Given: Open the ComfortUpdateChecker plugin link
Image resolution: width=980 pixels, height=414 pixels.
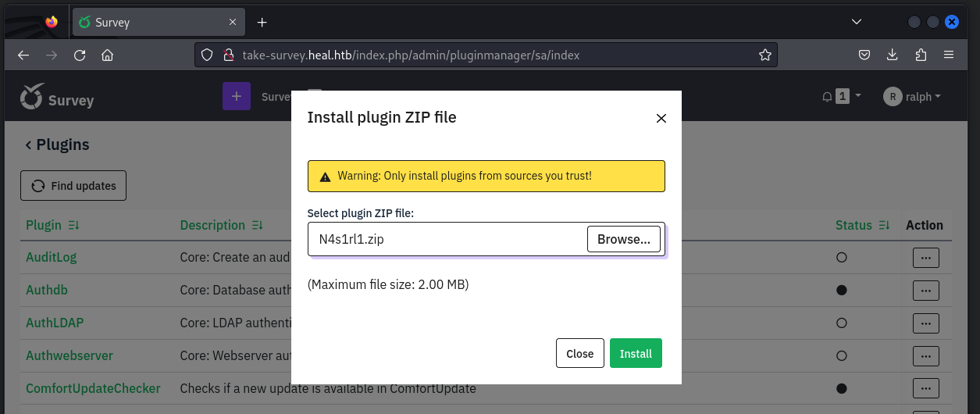Looking at the screenshot, I should tap(93, 388).
